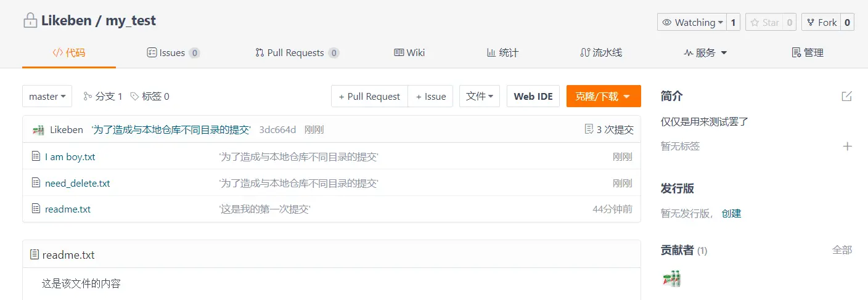The image size is (868, 300).
Task: Click the file icon beside readme.txt row
Action: (x=36, y=209)
